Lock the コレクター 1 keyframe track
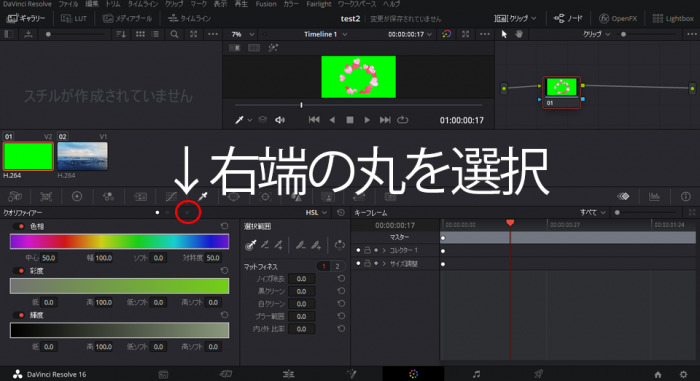The image size is (700, 381). [367, 250]
